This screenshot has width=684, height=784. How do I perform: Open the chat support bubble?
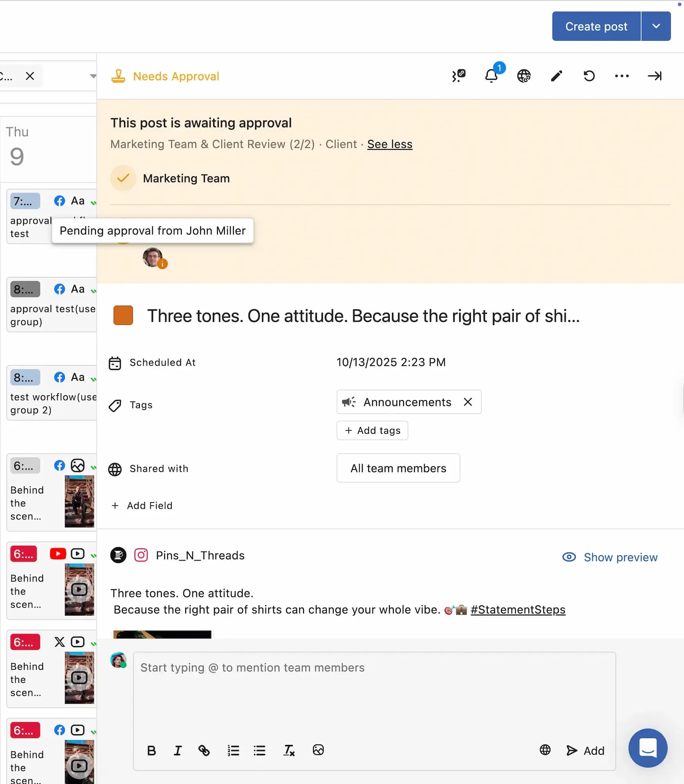[x=648, y=748]
